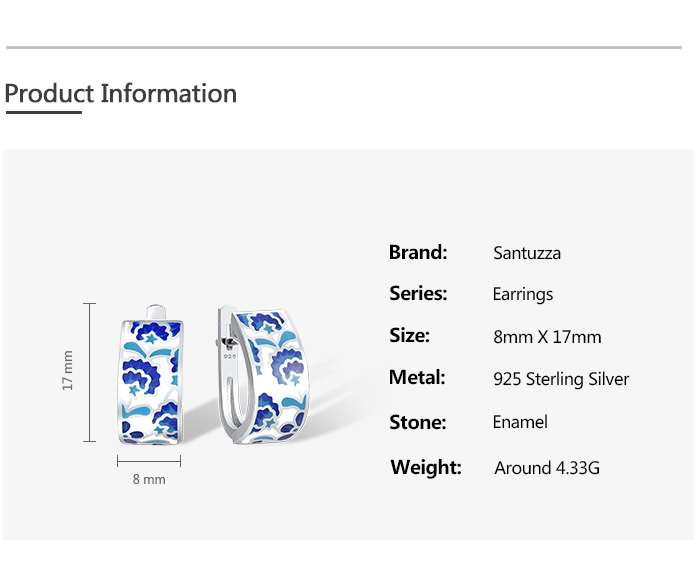Select the Weight label
The height and width of the screenshot is (588, 700).
coord(426,467)
